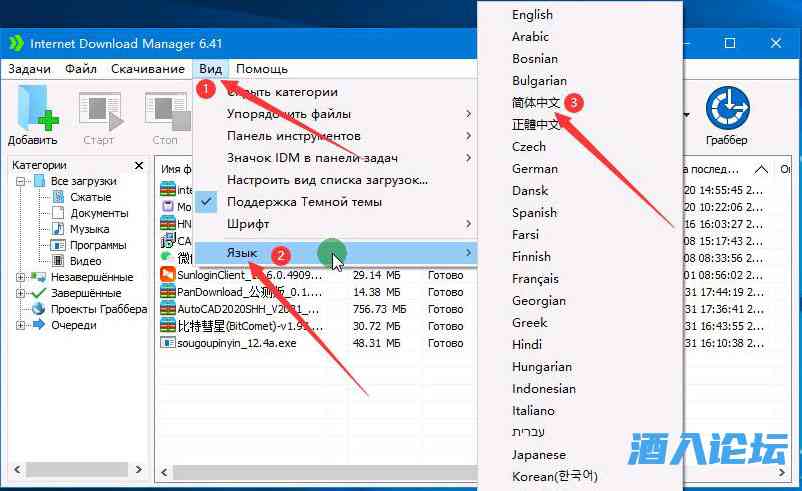Click the Добавить (Add URL) toolbar icon
Screen dimensions: 802x491
[x=37, y=109]
